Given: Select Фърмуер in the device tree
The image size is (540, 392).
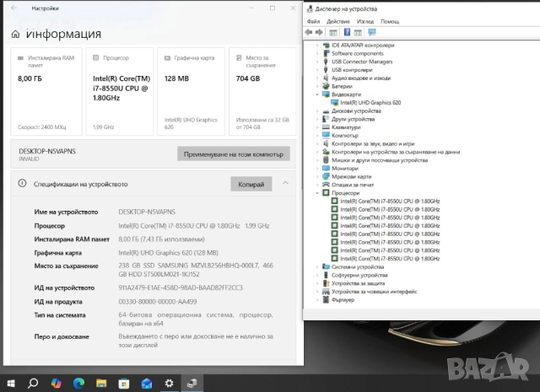Looking at the screenshot, I should click(x=343, y=300).
